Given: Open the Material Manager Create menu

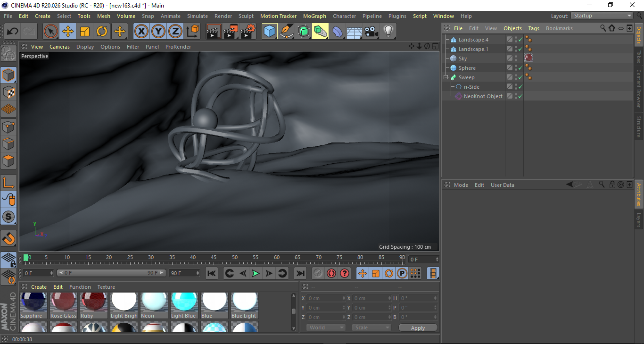Looking at the screenshot, I should click(x=39, y=287).
